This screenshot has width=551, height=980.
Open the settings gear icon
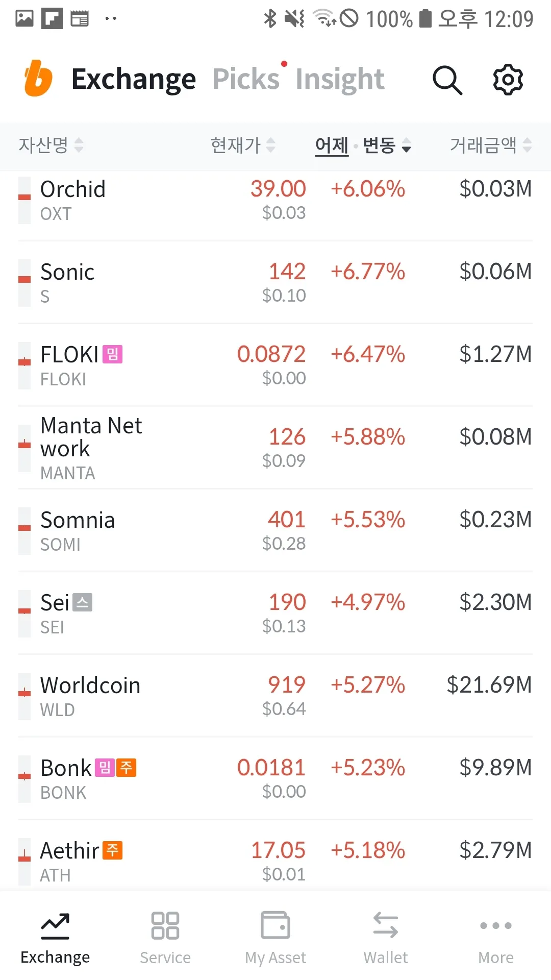click(508, 80)
